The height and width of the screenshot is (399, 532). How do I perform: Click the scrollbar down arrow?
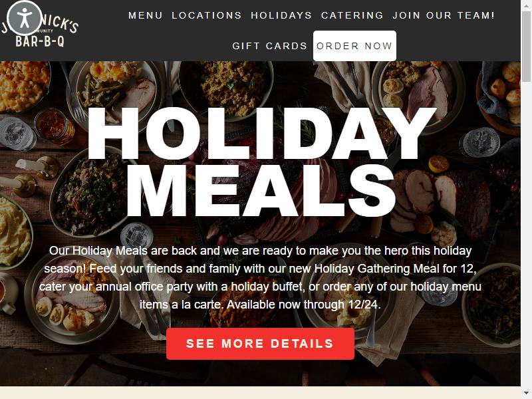(526, 395)
